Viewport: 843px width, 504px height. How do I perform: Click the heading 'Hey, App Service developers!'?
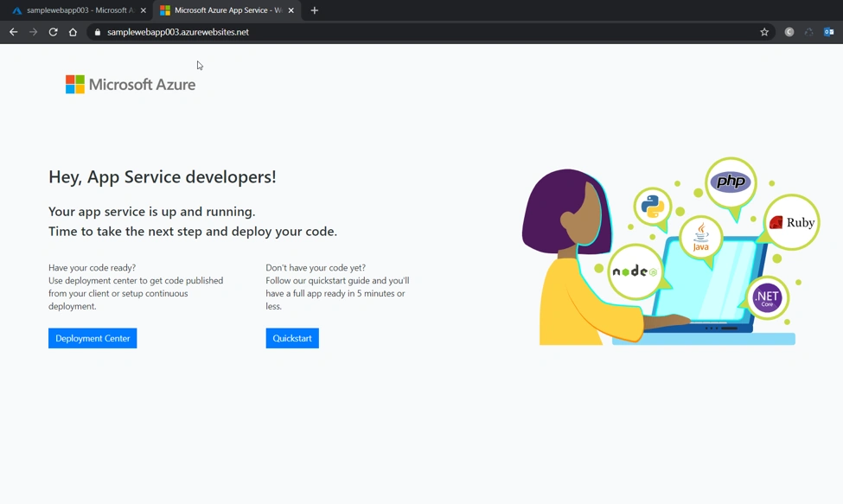[x=163, y=176]
